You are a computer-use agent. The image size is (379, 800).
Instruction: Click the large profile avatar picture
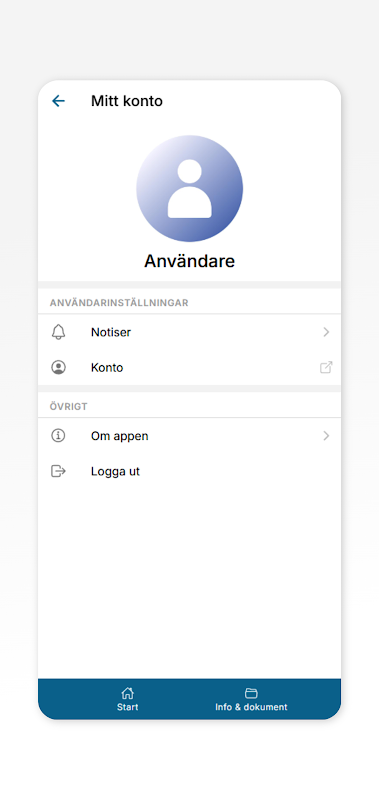tap(190, 188)
